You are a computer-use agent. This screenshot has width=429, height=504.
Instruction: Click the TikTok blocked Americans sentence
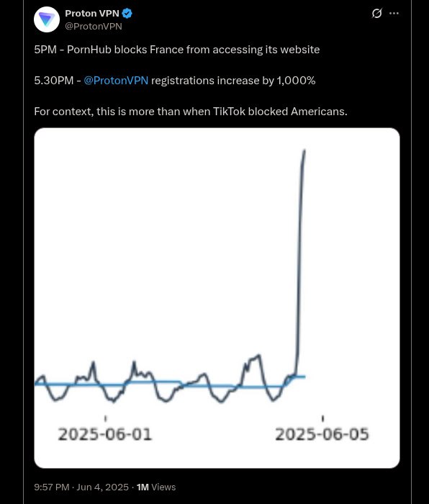click(x=191, y=112)
